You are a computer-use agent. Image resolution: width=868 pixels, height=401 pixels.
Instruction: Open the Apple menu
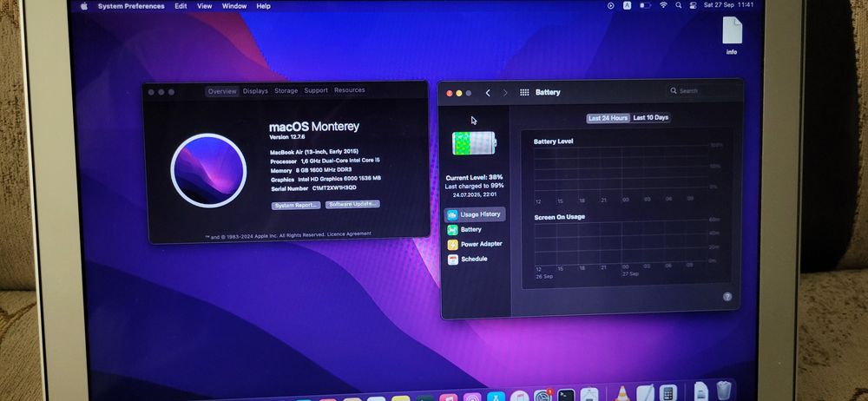(84, 6)
